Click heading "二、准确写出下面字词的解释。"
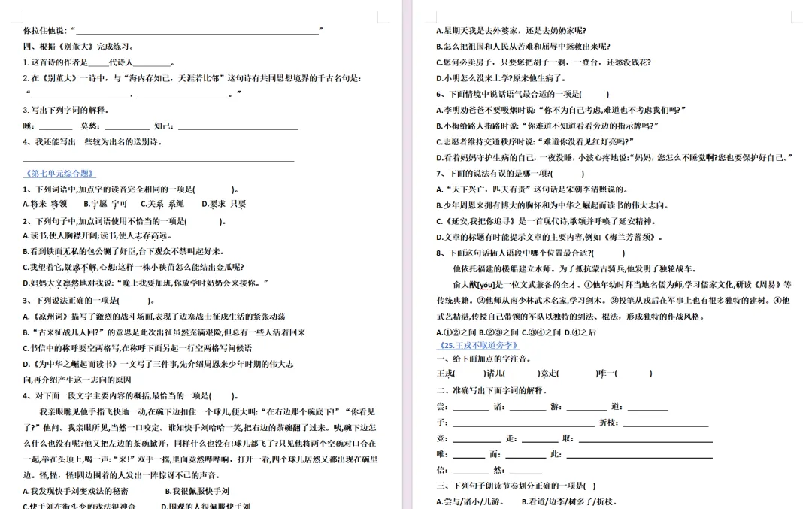The width and height of the screenshot is (812, 509). (x=492, y=390)
